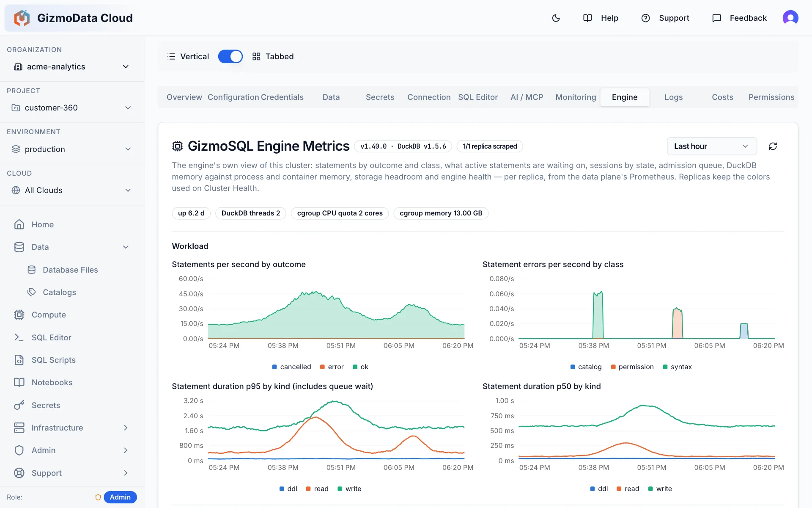Click the engine chip icon beside the title

pyautogui.click(x=178, y=146)
